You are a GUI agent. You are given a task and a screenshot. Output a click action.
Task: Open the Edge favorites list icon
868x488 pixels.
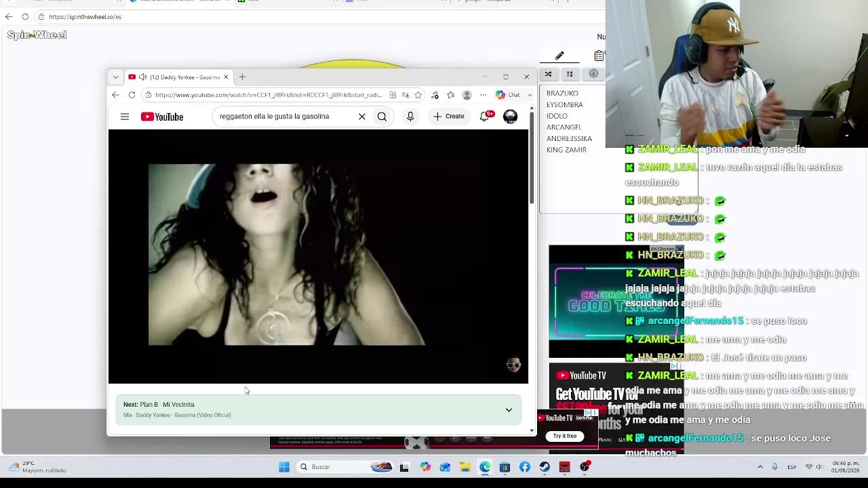tap(450, 95)
